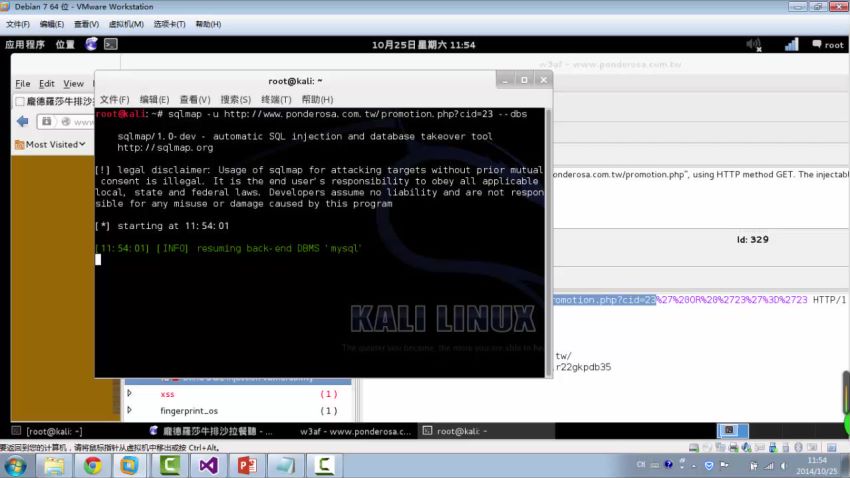The width and height of the screenshot is (850, 478).
Task: Click the VMware status bar hard disk icon
Action: point(693,447)
